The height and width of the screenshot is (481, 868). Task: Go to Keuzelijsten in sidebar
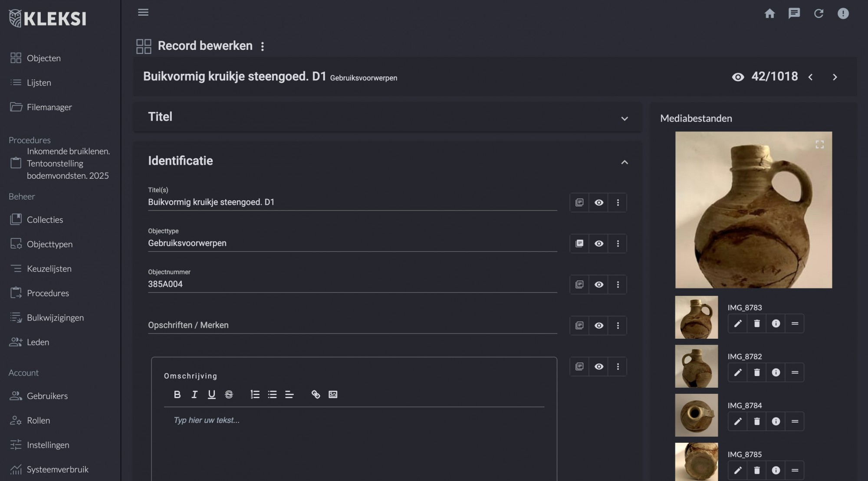point(49,269)
